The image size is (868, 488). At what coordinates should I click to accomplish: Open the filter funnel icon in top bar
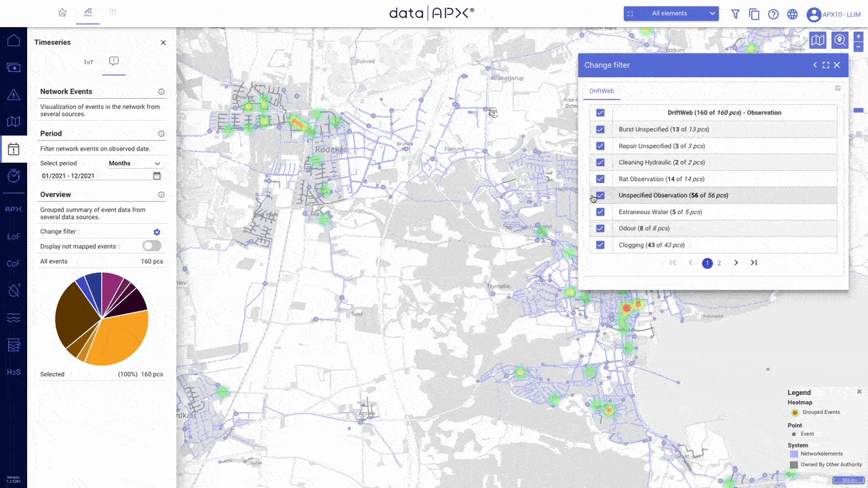[735, 14]
